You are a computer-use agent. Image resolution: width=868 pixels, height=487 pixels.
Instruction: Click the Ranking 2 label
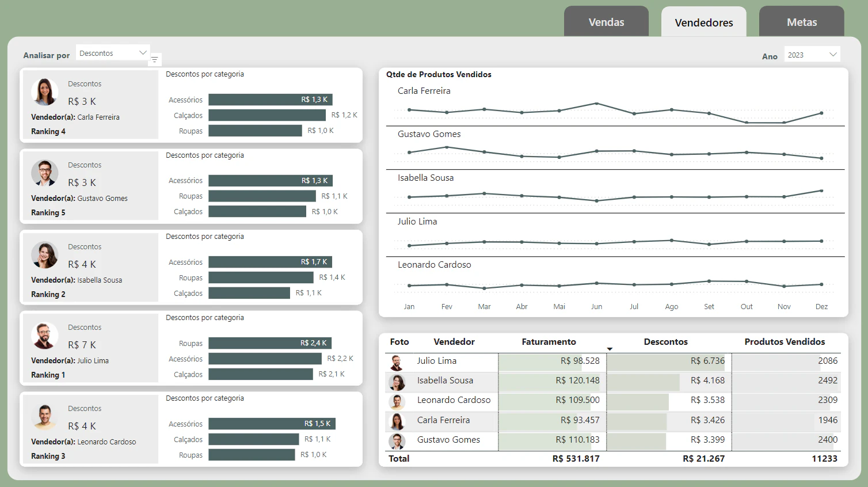pos(48,294)
